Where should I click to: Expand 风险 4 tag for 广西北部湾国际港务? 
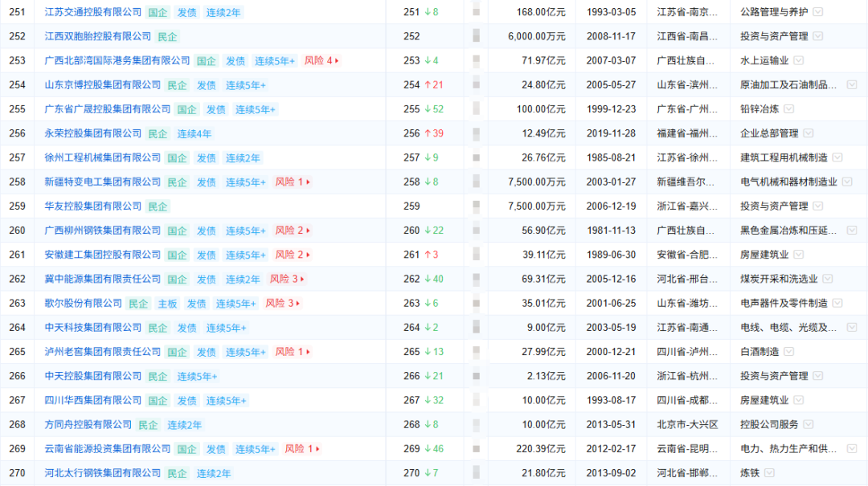pyautogui.click(x=321, y=60)
